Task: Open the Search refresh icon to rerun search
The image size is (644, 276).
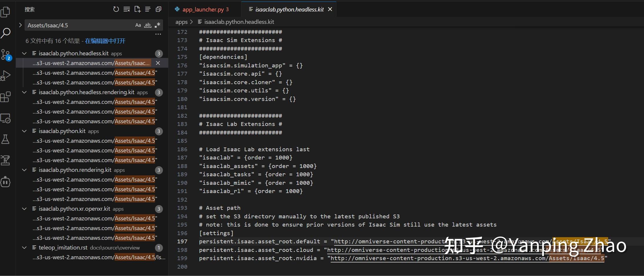Action: coord(116,9)
